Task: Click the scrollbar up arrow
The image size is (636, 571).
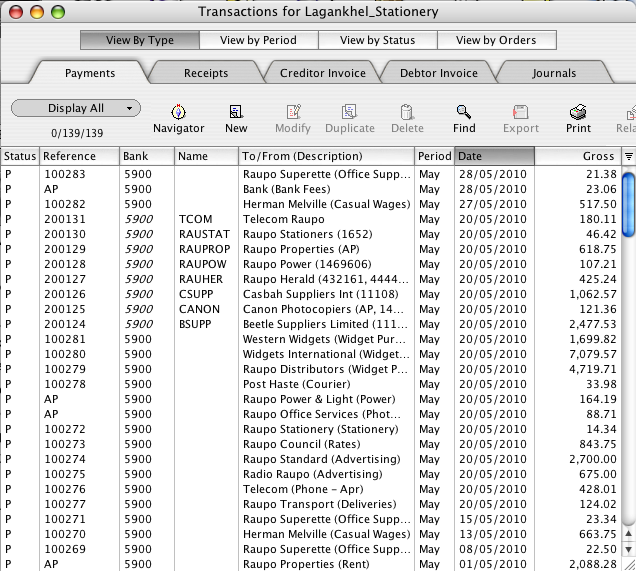Action: click(x=629, y=535)
